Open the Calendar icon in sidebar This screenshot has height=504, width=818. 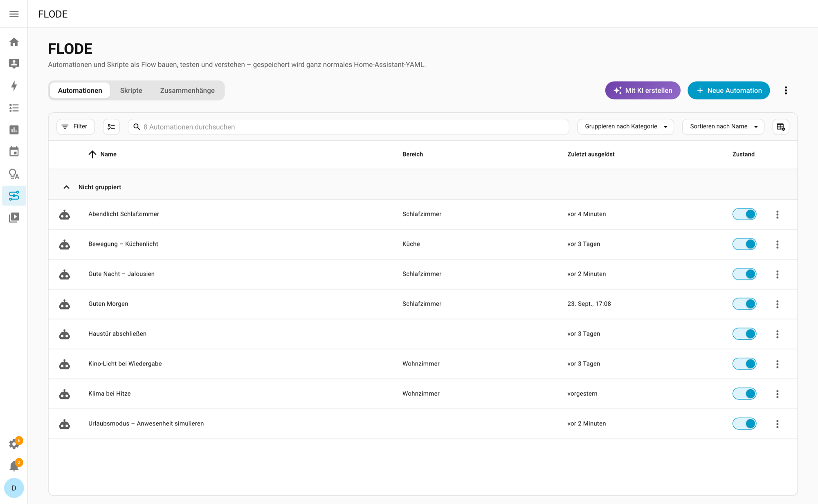[14, 152]
